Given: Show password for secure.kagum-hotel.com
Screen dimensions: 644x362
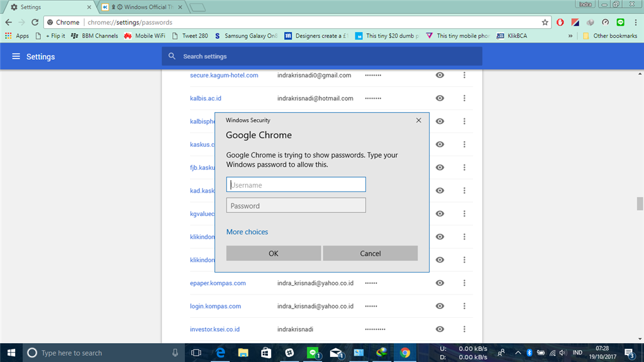Looking at the screenshot, I should [440, 75].
